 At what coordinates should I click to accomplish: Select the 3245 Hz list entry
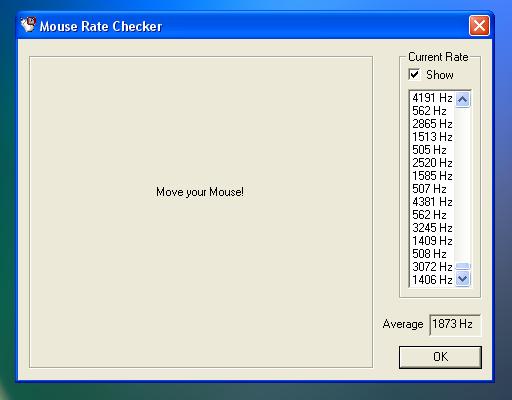pos(432,228)
